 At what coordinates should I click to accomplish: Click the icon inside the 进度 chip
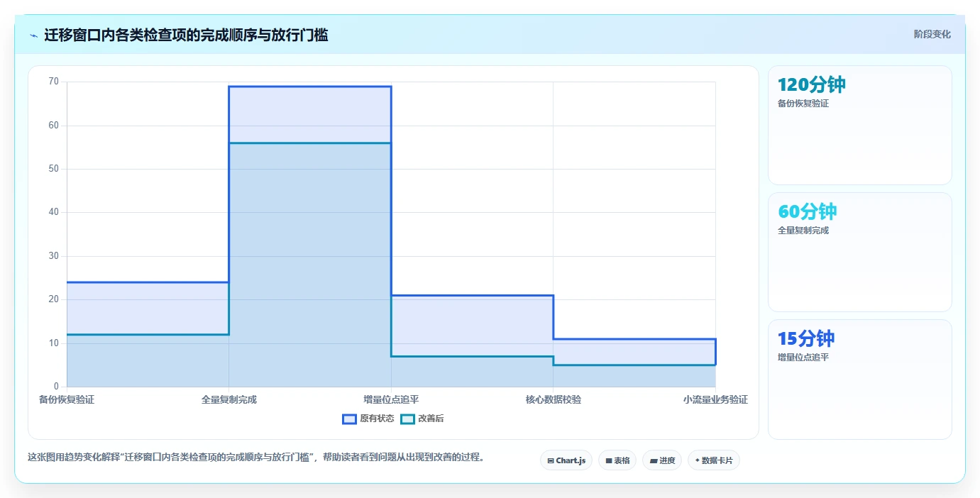click(x=654, y=461)
